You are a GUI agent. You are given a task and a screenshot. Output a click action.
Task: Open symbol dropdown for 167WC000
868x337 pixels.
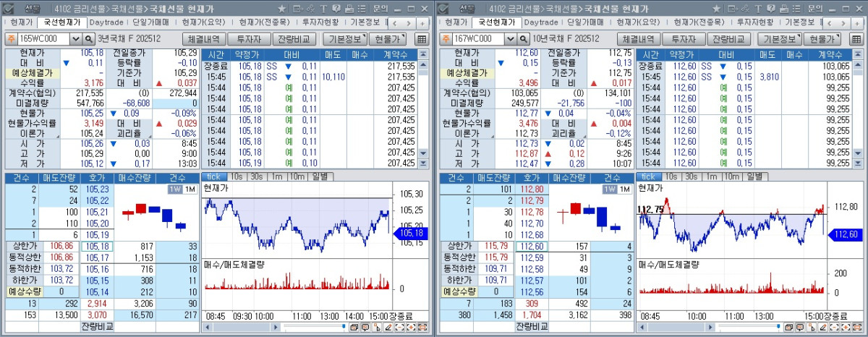(x=511, y=39)
